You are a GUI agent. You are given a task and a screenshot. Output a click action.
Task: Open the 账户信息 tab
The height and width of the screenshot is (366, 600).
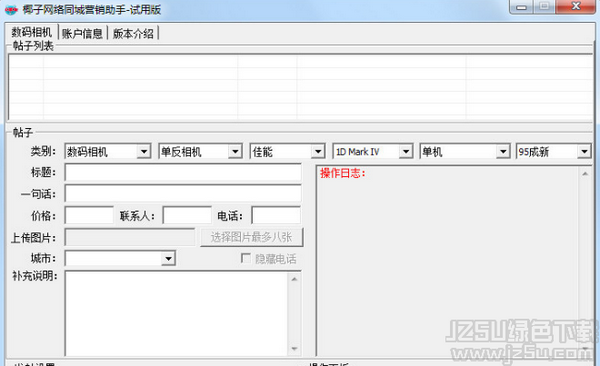[82, 33]
